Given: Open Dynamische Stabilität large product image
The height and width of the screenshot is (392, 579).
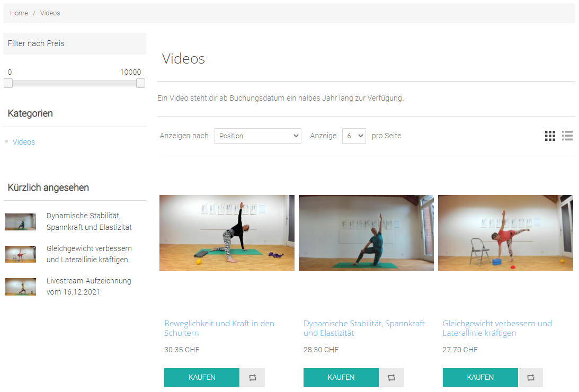Looking at the screenshot, I should coord(366,233).
